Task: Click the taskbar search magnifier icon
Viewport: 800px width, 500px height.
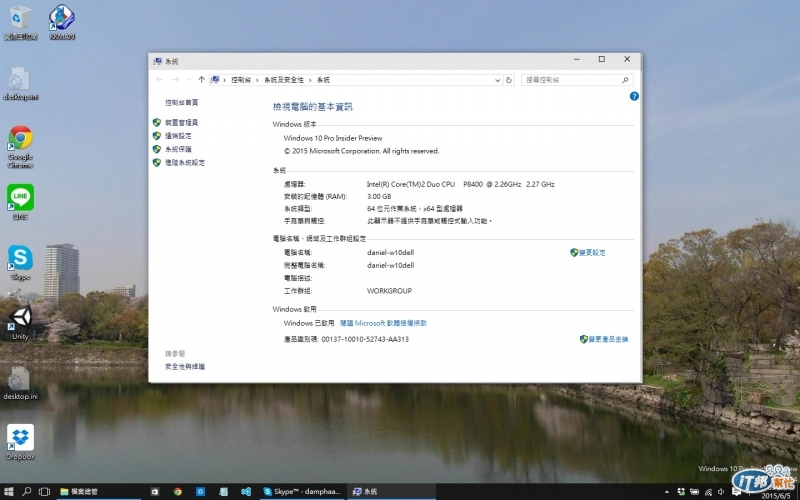Action: (x=27, y=491)
